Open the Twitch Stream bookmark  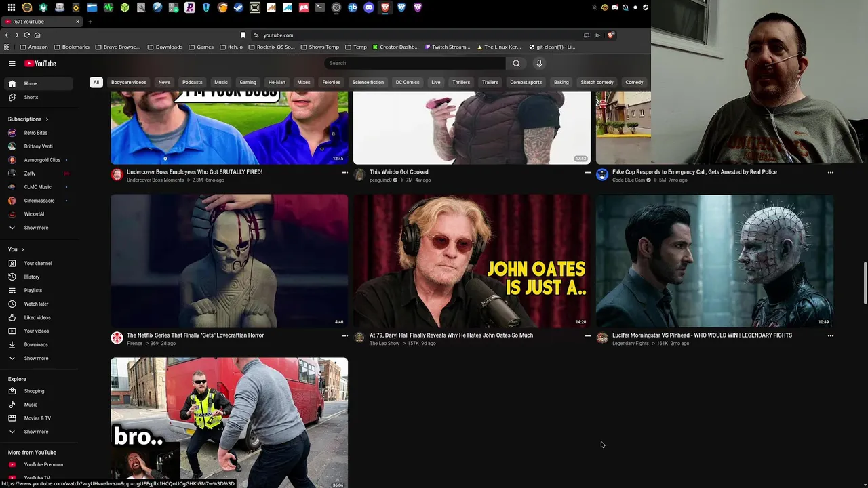click(x=448, y=47)
